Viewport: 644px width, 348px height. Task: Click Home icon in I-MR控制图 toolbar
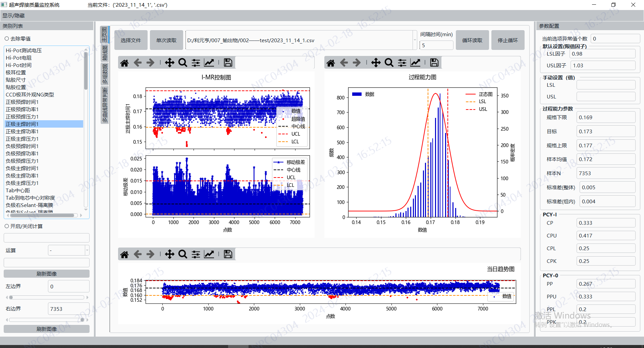pos(124,63)
